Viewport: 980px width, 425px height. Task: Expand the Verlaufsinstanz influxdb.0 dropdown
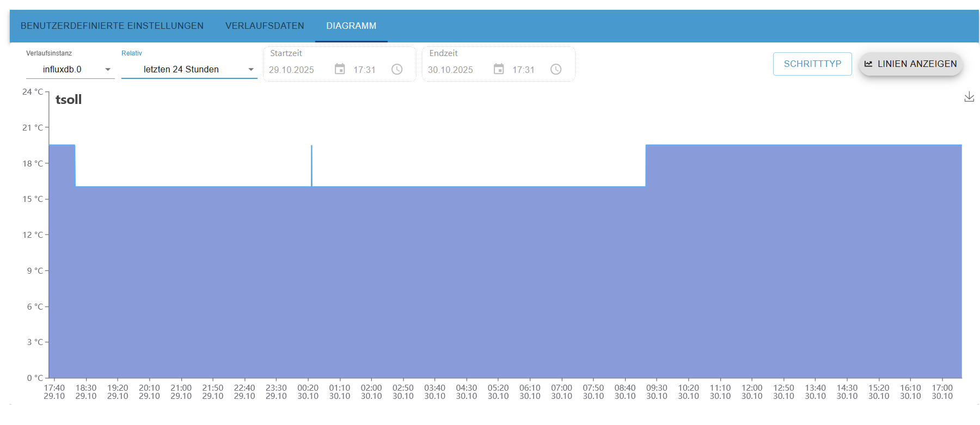click(70, 69)
